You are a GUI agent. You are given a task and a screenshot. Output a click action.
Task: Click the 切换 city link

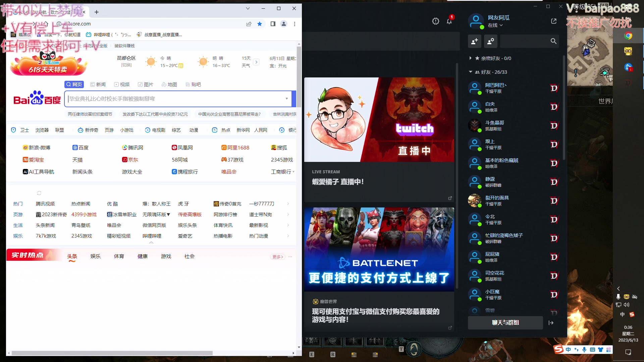(126, 65)
